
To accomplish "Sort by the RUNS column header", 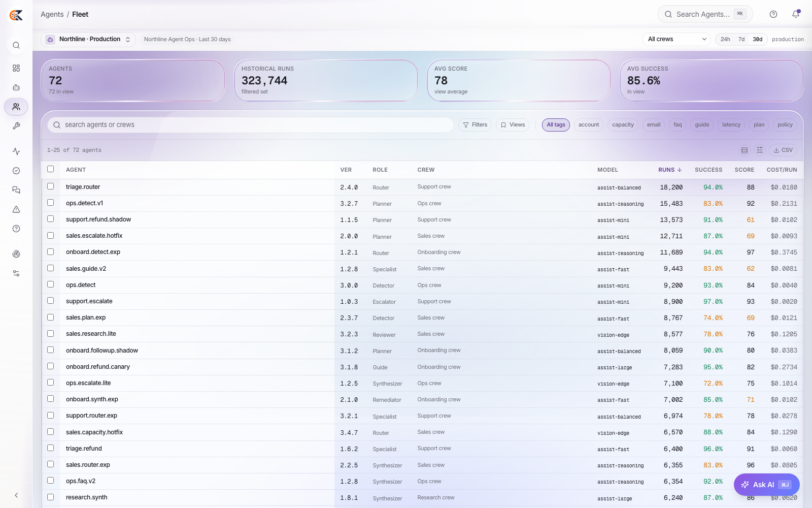I will [x=670, y=170].
